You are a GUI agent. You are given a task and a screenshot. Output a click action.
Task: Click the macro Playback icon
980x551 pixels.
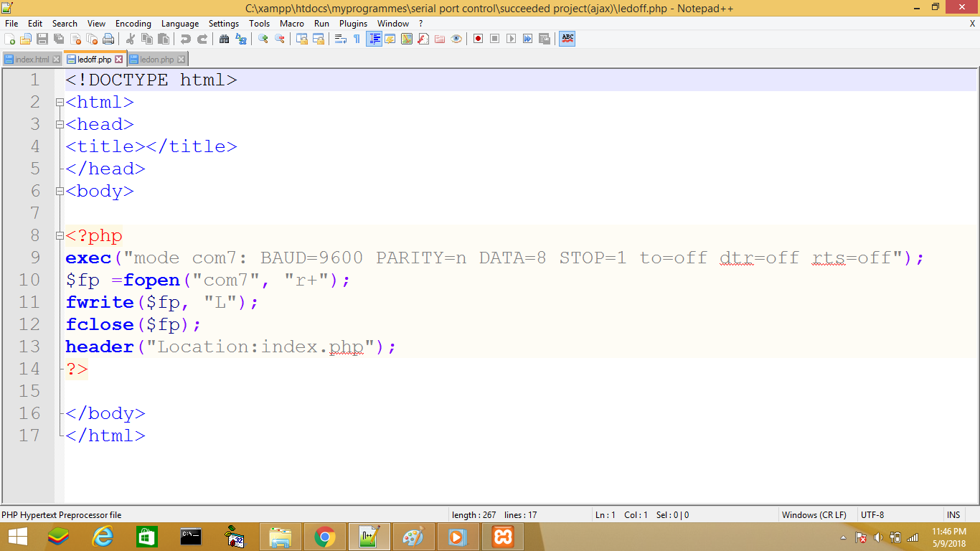coord(511,39)
